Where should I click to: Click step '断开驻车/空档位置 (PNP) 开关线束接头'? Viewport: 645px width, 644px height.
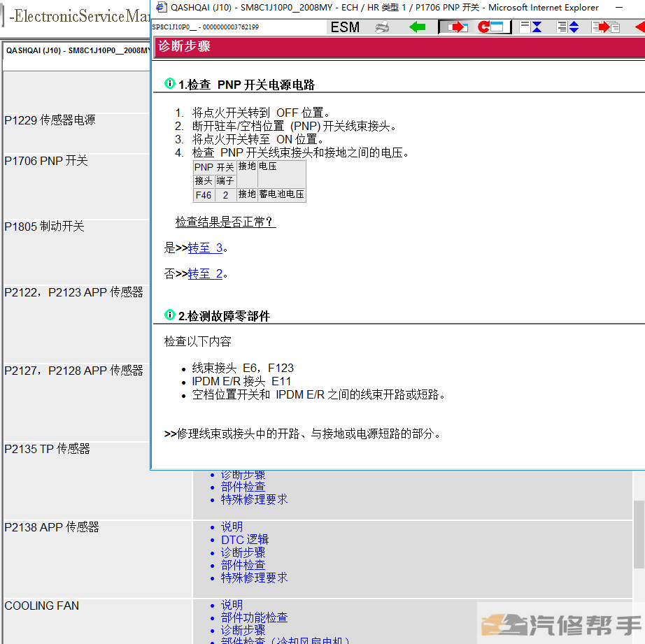coord(294,127)
